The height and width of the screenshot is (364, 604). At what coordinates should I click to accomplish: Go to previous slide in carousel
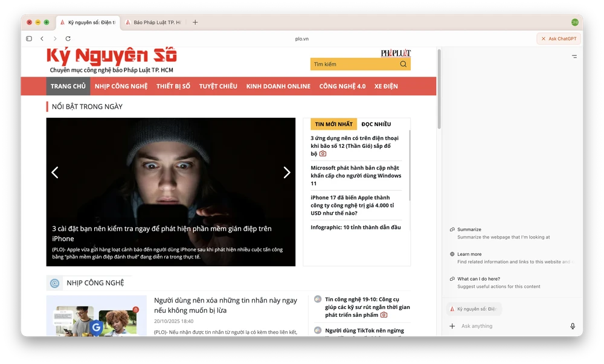pos(55,173)
